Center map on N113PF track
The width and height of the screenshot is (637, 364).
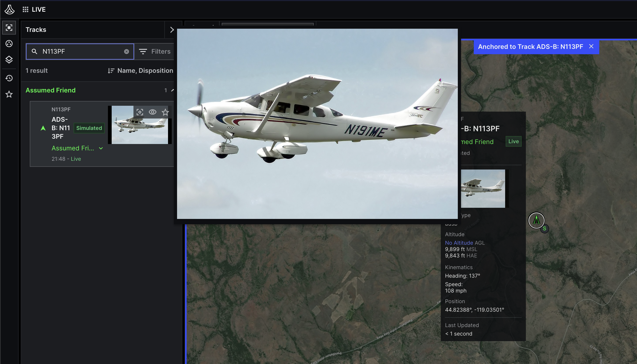[x=140, y=112]
